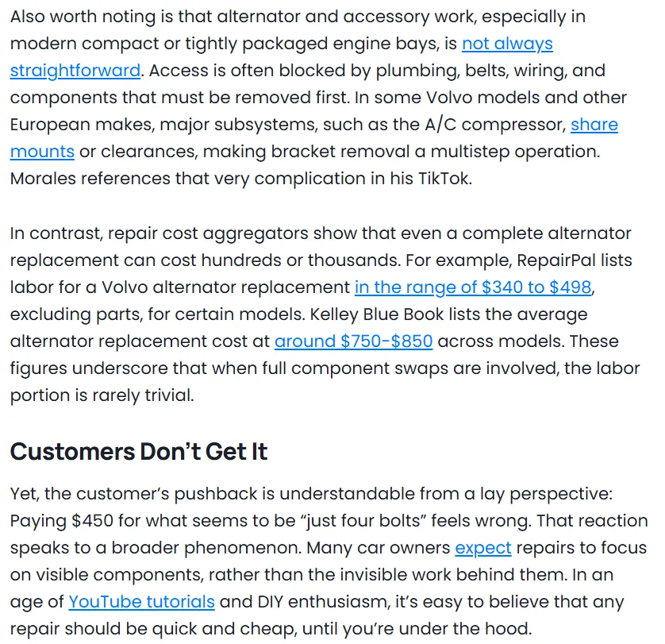Click the 'mounts' link text

(x=42, y=152)
